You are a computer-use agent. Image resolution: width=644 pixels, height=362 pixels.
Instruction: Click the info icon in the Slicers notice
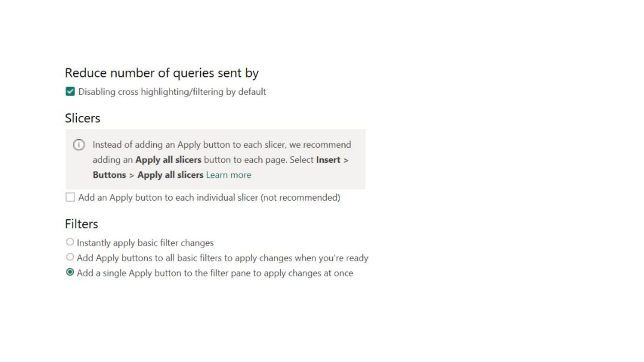pos(79,145)
